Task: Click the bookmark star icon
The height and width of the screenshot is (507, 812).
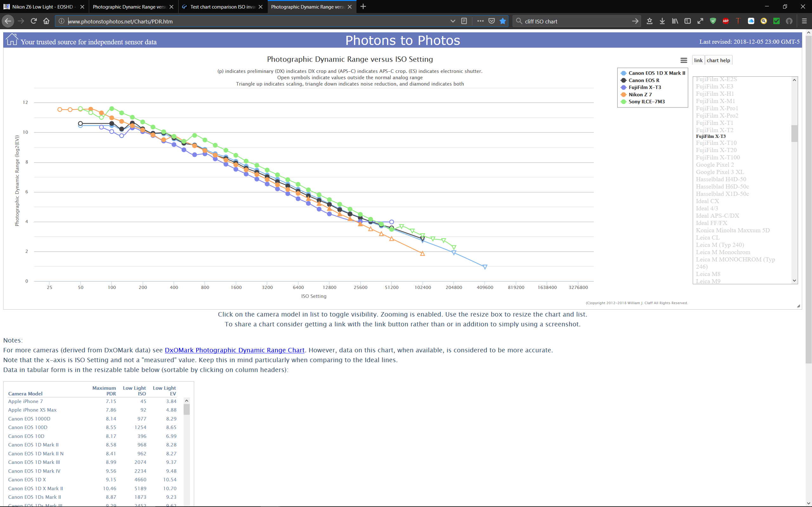Action: [x=503, y=21]
